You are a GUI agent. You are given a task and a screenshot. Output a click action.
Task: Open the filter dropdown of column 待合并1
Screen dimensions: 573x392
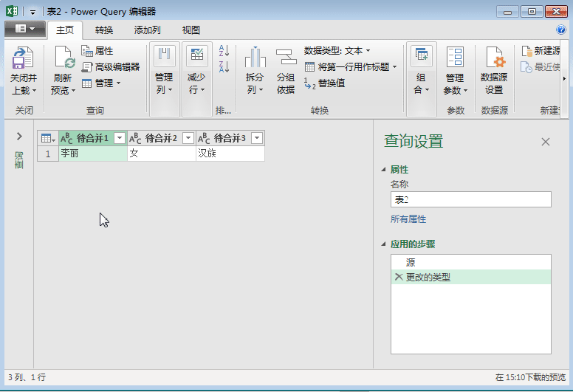(x=120, y=139)
